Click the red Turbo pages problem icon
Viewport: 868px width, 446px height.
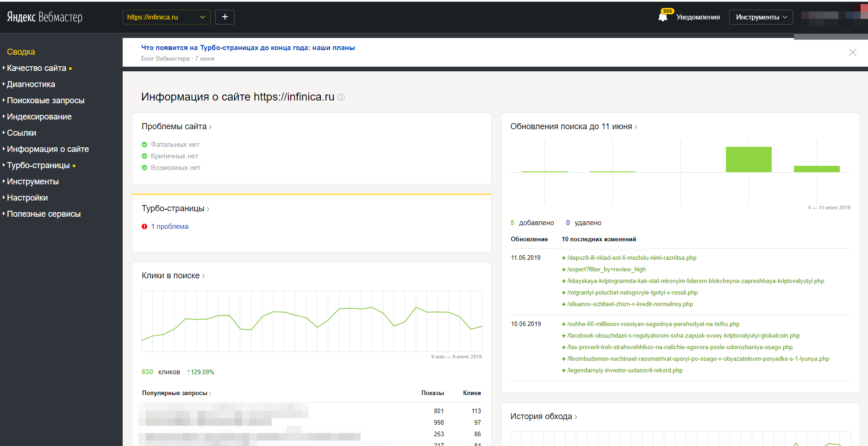(144, 226)
